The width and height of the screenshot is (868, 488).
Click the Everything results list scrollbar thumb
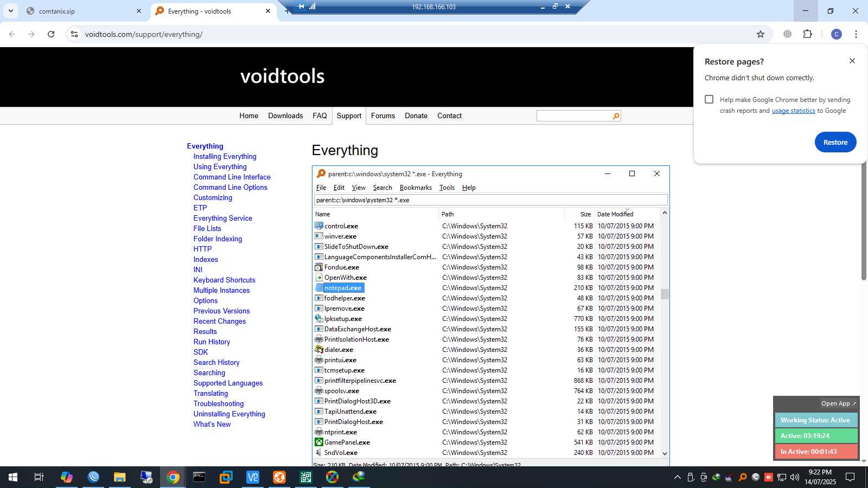[665, 294]
